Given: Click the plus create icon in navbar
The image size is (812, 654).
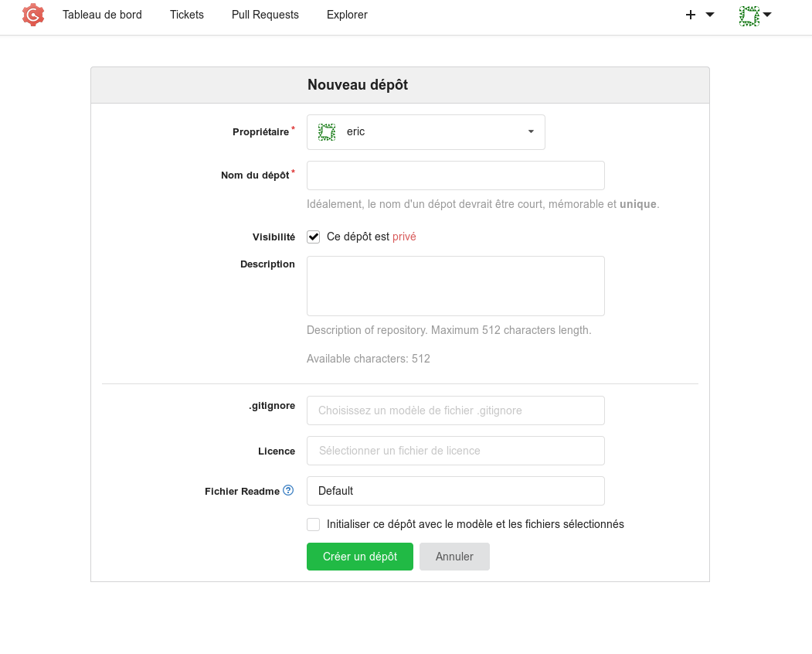Looking at the screenshot, I should tap(691, 15).
